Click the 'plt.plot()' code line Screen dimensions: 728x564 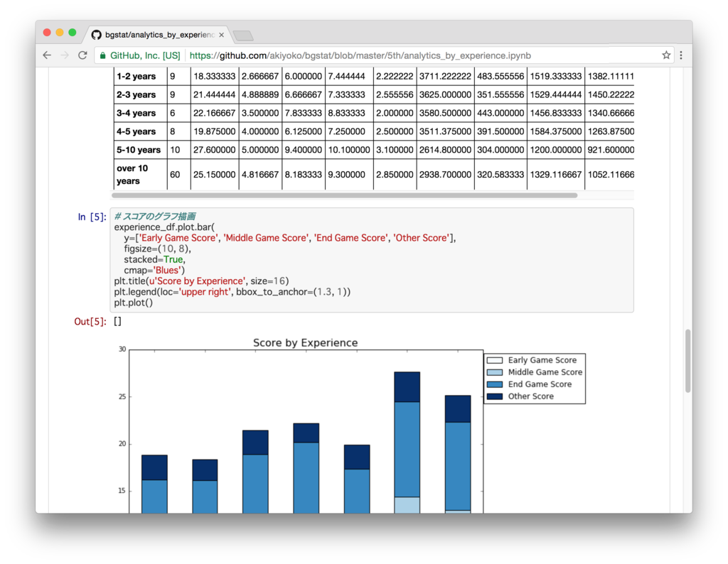(x=133, y=303)
